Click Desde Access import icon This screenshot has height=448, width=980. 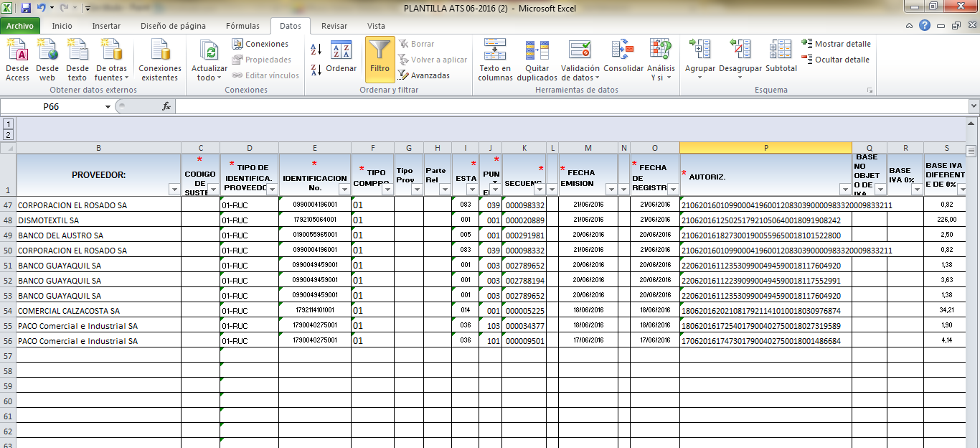17,59
